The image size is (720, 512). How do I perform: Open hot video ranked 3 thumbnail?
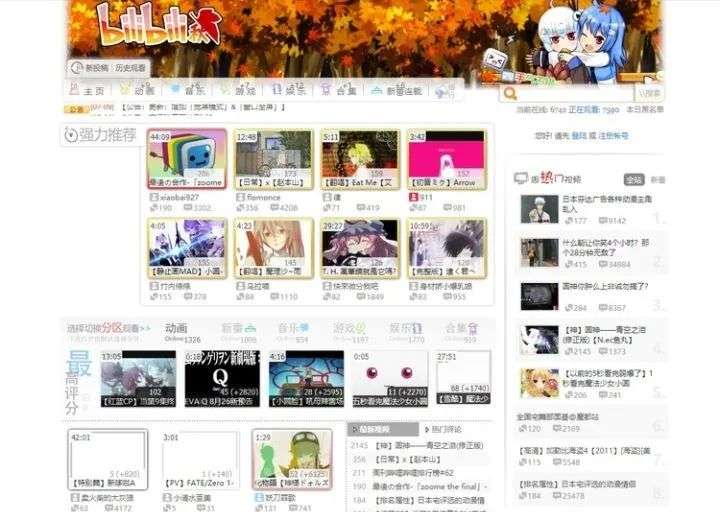pos(539,296)
